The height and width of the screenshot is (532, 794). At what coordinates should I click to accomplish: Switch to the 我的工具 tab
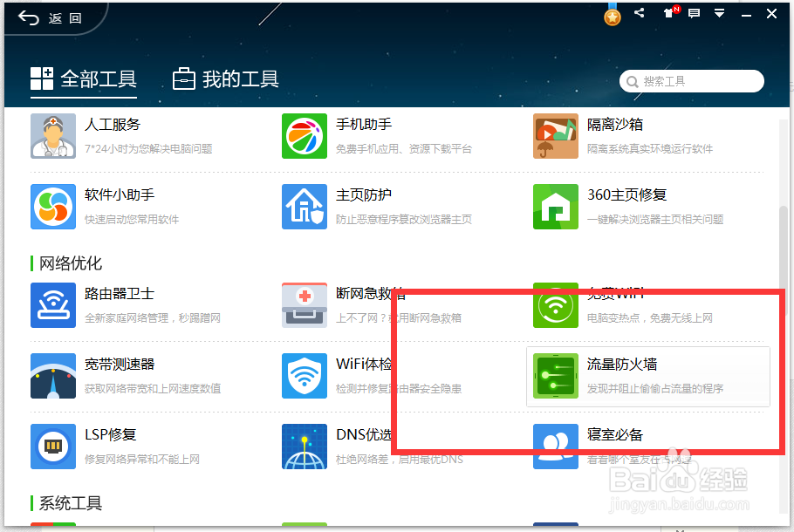point(226,79)
